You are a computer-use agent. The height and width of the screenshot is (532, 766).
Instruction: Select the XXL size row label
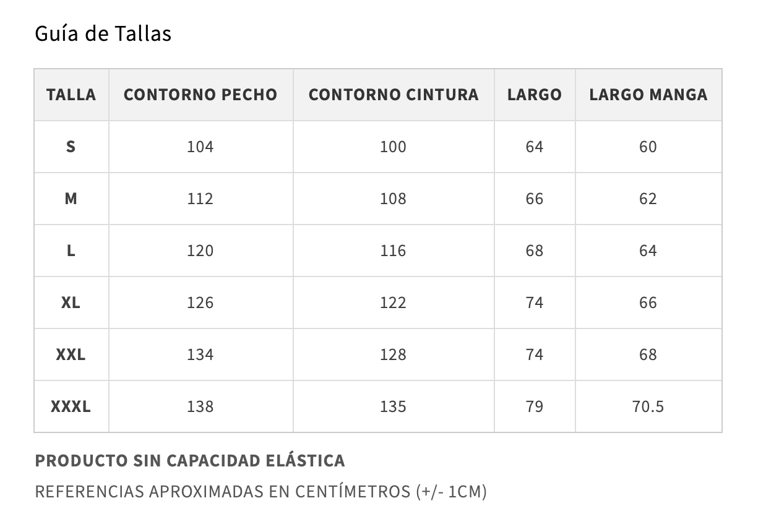71,354
